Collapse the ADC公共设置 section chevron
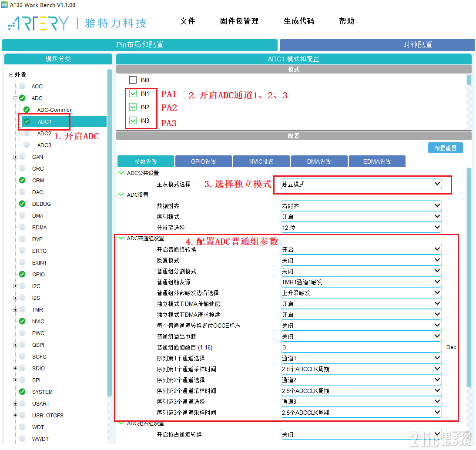 coord(121,173)
